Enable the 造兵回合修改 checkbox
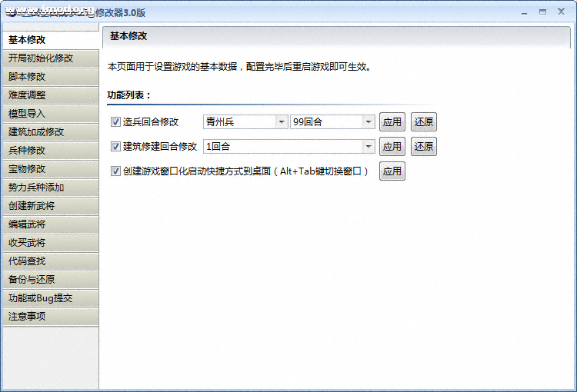Image resolution: width=577 pixels, height=392 pixels. (x=116, y=121)
